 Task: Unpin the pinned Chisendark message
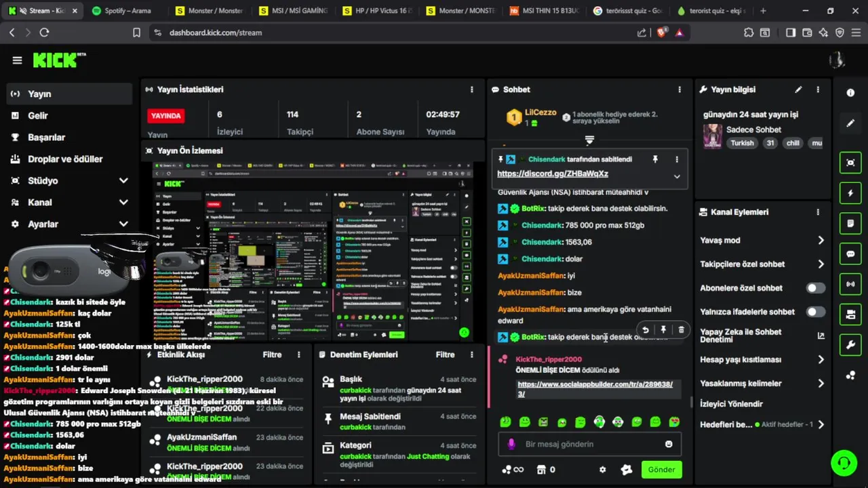click(x=655, y=159)
